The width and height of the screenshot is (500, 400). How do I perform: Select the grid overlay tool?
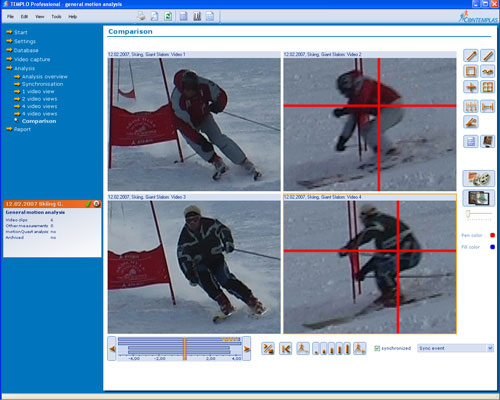pos(488,87)
